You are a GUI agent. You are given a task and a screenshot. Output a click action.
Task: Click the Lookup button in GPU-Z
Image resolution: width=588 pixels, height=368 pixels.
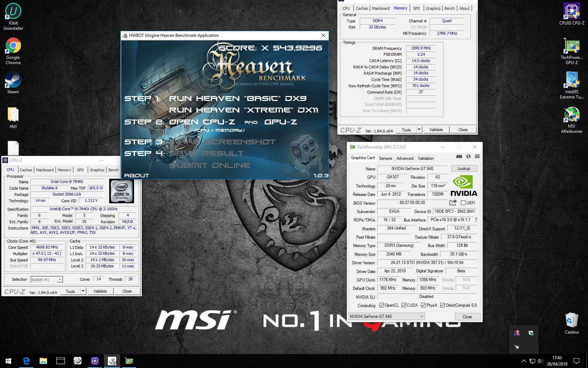[x=464, y=169]
